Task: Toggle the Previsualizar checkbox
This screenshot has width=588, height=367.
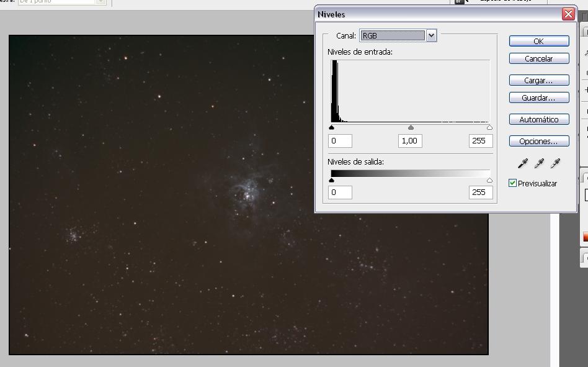Action: click(x=512, y=183)
